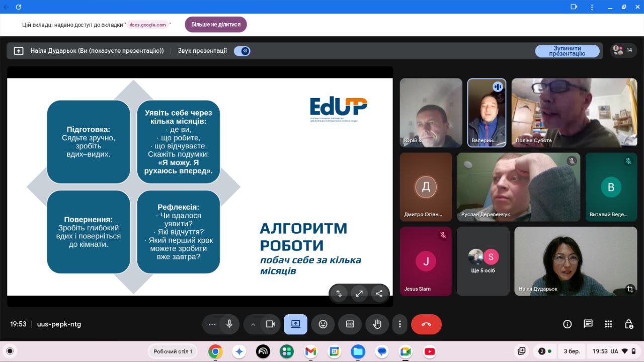
Task: Open meeting details info icon
Action: [568, 324]
